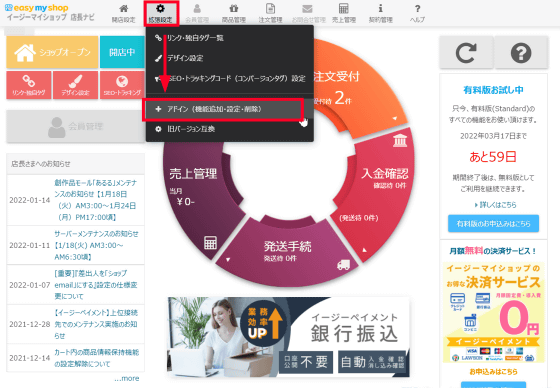Click the refresh arrow button

coord(466,53)
